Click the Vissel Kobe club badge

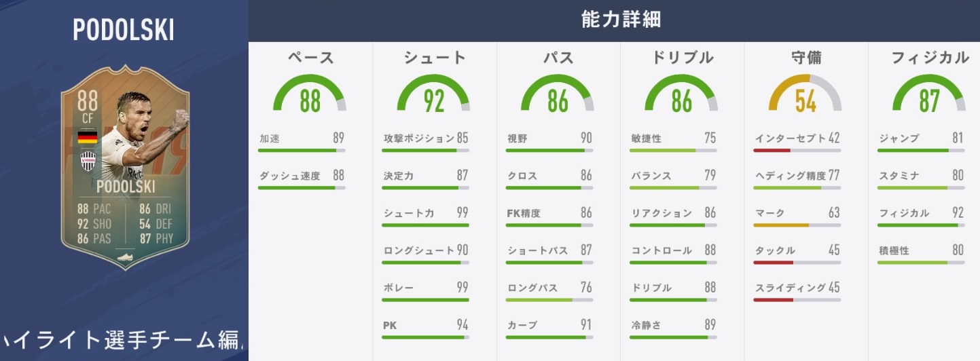(88, 159)
